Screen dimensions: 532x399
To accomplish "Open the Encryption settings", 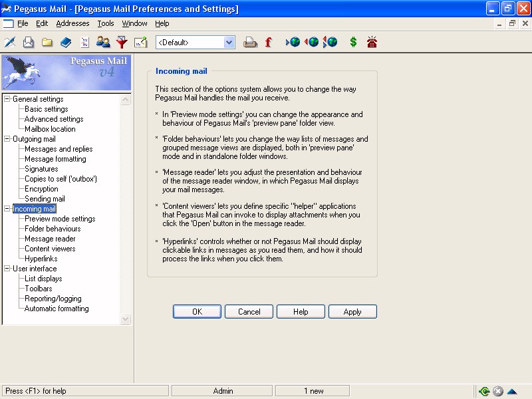I will 41,189.
